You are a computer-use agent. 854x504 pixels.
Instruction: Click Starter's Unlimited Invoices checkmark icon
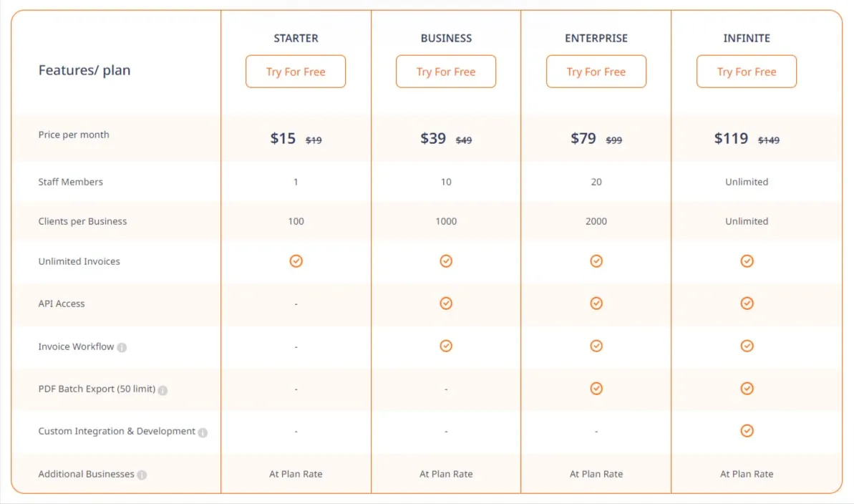[x=296, y=261]
